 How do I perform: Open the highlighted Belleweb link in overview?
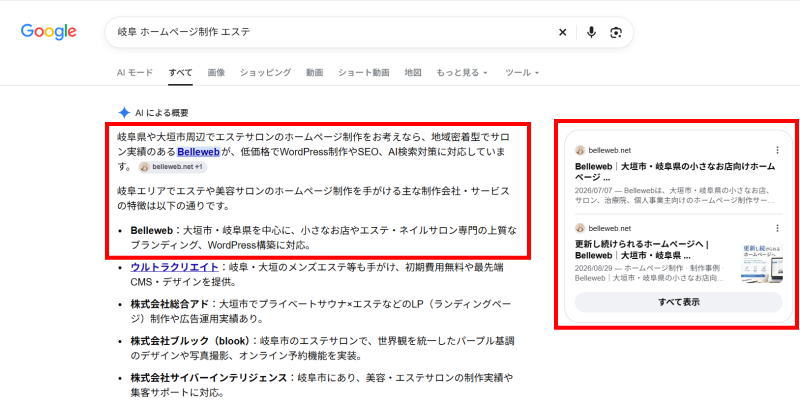pyautogui.click(x=198, y=152)
